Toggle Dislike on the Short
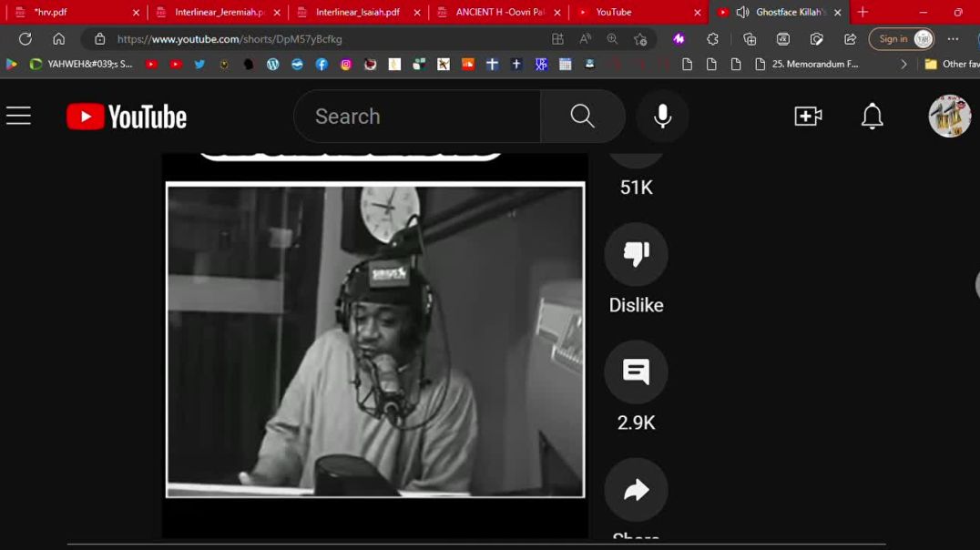Image resolution: width=980 pixels, height=550 pixels. pyautogui.click(x=636, y=254)
